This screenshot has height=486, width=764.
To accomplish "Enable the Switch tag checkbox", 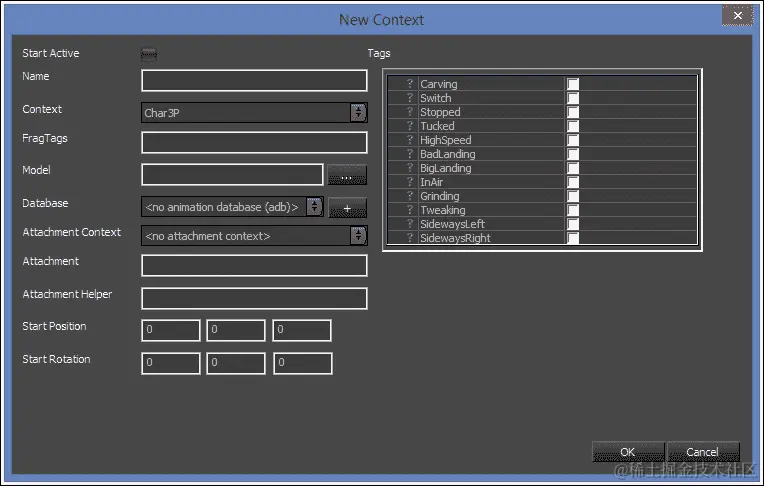I will coord(573,98).
